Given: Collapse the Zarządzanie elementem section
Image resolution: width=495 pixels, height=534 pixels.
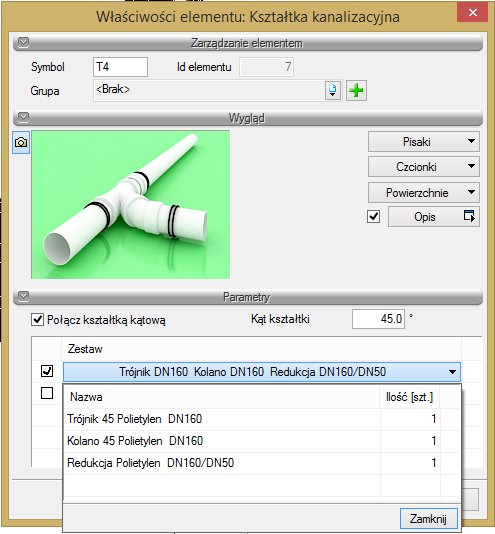Looking at the screenshot, I should (x=24, y=43).
